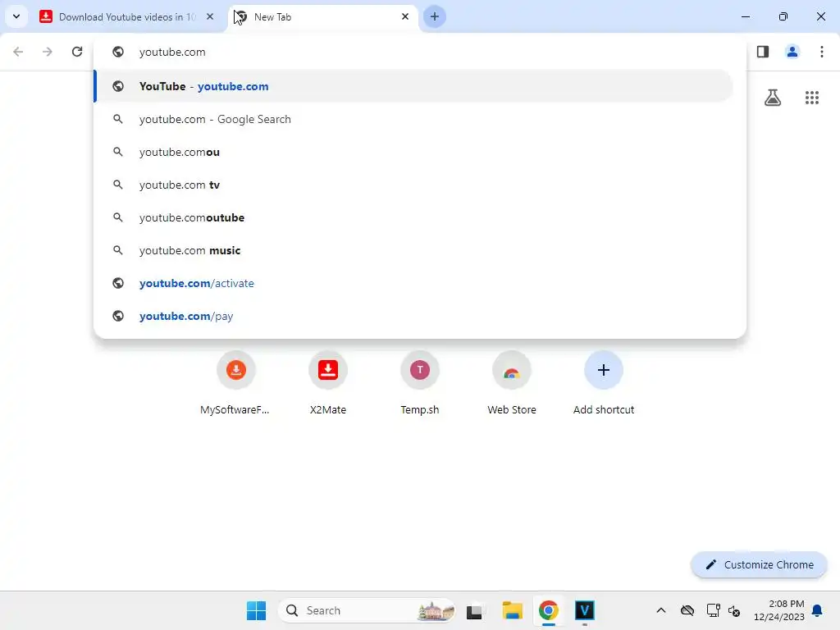Open the Web Store shortcut
The image size is (840, 630).
coord(512,383)
